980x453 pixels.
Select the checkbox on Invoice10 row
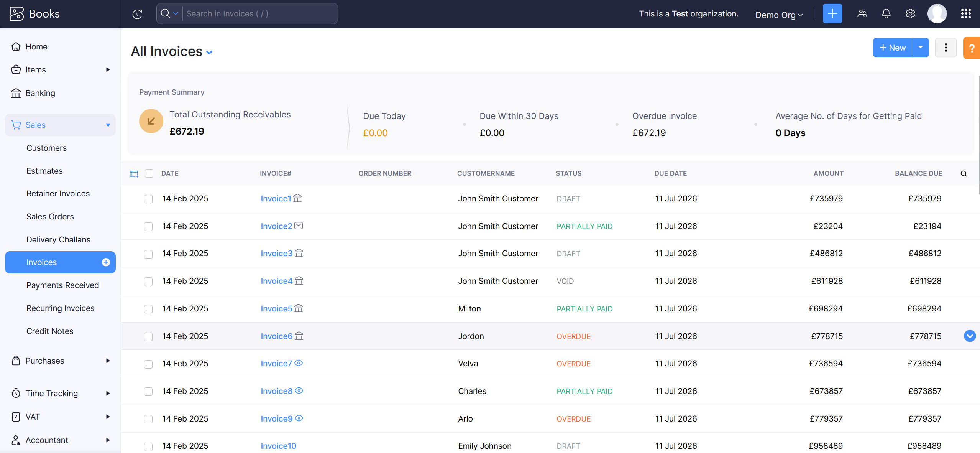148,446
